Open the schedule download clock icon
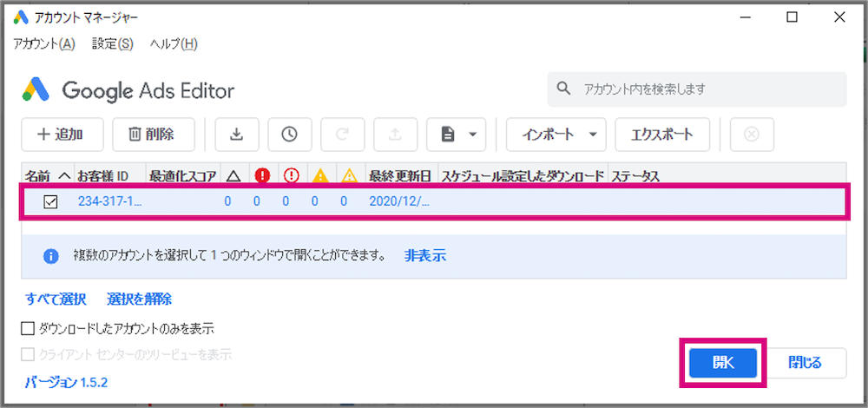 coord(290,134)
